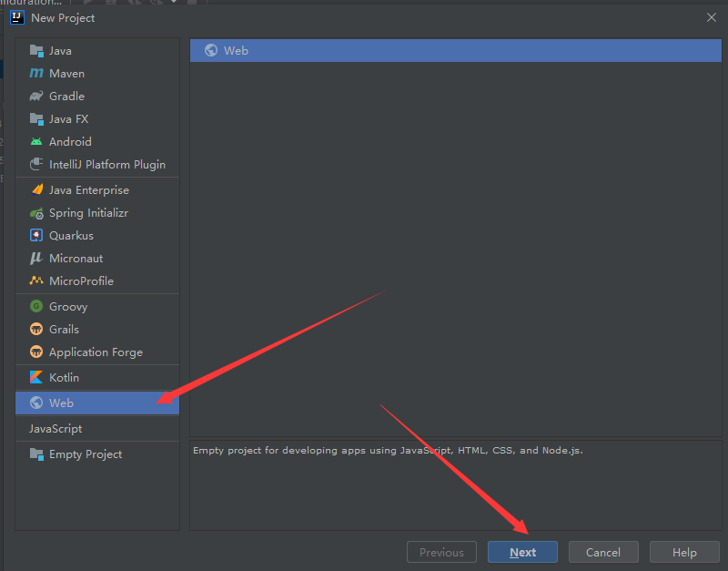
Task: Select the Java folder icon
Action: [36, 51]
